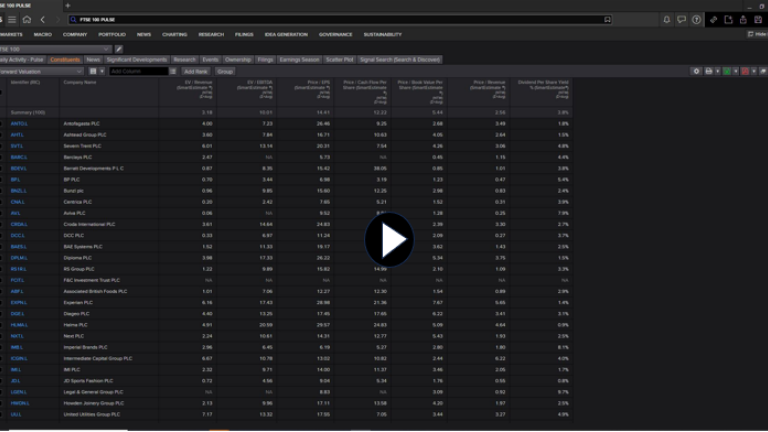Viewport: 768px width, 432px height.
Task: Click the green Excel export icon
Action: 727,71
